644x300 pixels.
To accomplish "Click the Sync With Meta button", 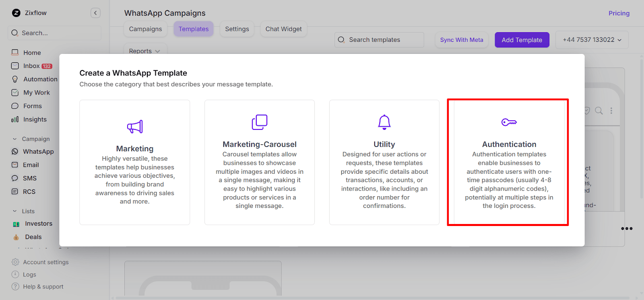I will [x=461, y=40].
